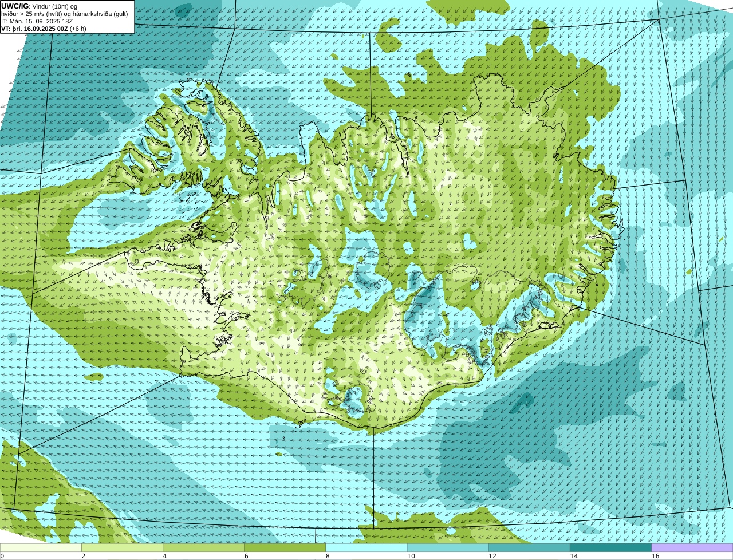The image size is (733, 560).
Task: Click the dark teal 14–16 legend swatch
Action: point(610,548)
